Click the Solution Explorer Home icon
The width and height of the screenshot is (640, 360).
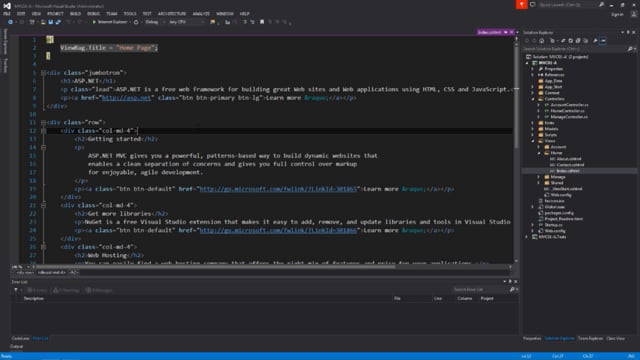pyautogui.click(x=542, y=40)
